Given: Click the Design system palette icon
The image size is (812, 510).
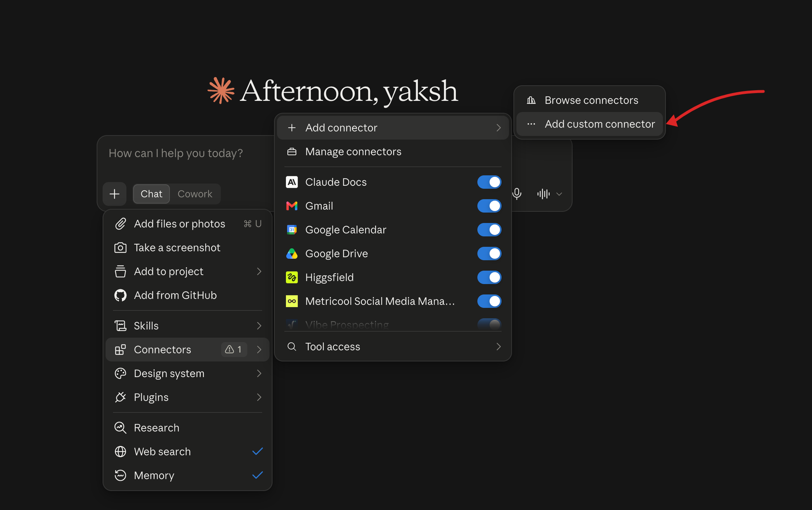Looking at the screenshot, I should 121,373.
